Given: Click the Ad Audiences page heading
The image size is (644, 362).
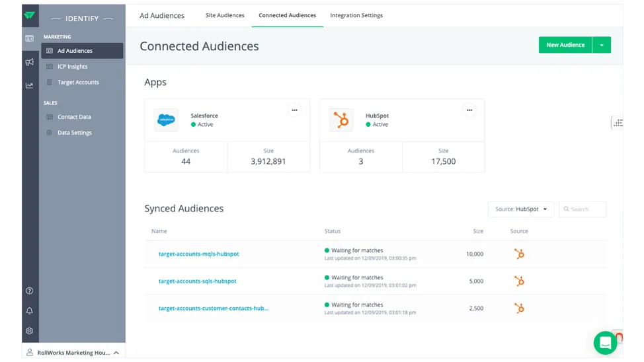Looking at the screenshot, I should click(162, 16).
